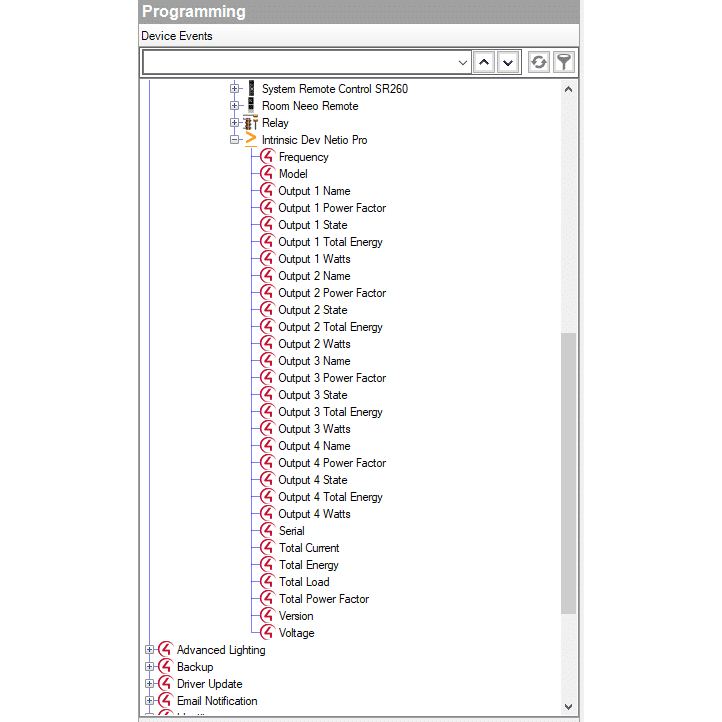This screenshot has height=722, width=722.
Task: Choose the Total Current event
Action: click(308, 548)
